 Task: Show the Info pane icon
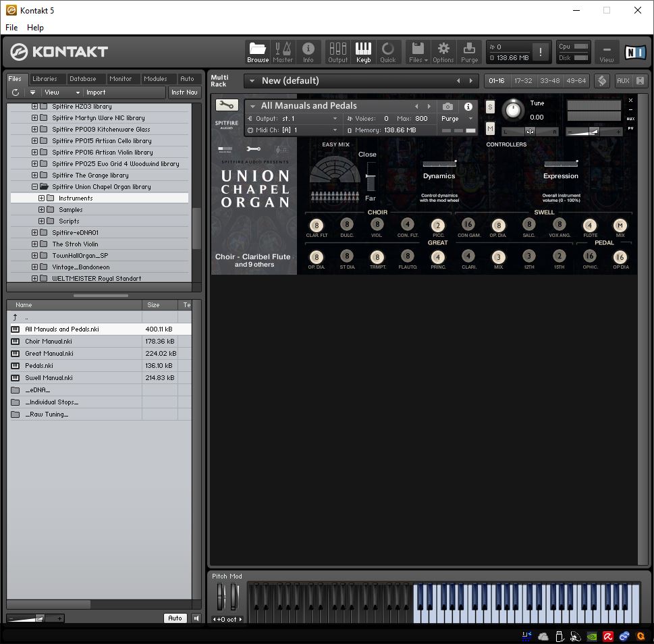tap(308, 52)
